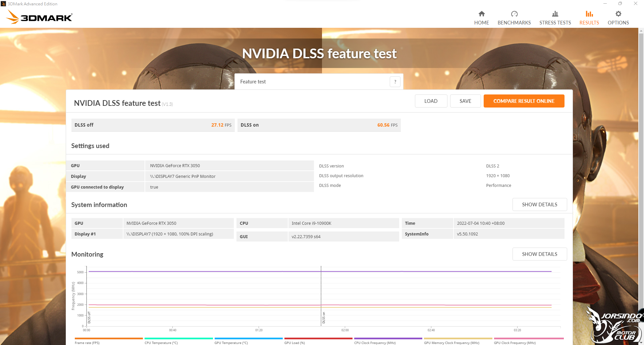Click the DLSS output resolution 1920 × 1080
Screen dimensions: 644x345
(498, 176)
